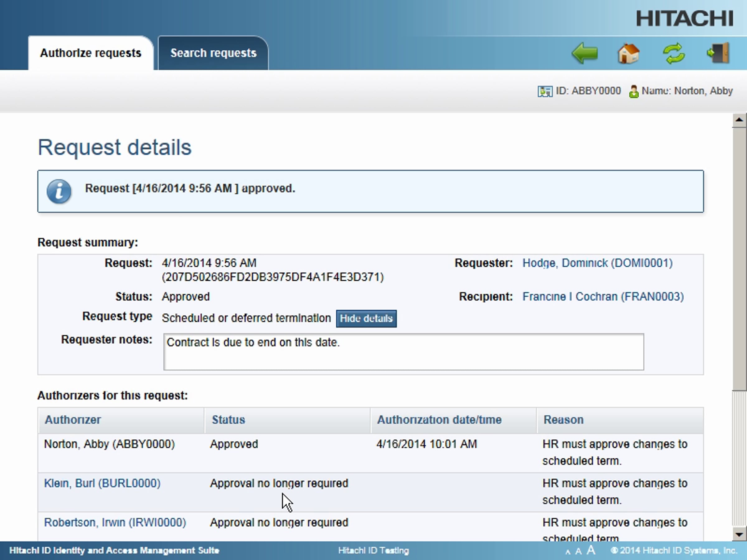Image resolution: width=747 pixels, height=560 pixels.
Task: Click the green back arrow icon
Action: [x=585, y=53]
